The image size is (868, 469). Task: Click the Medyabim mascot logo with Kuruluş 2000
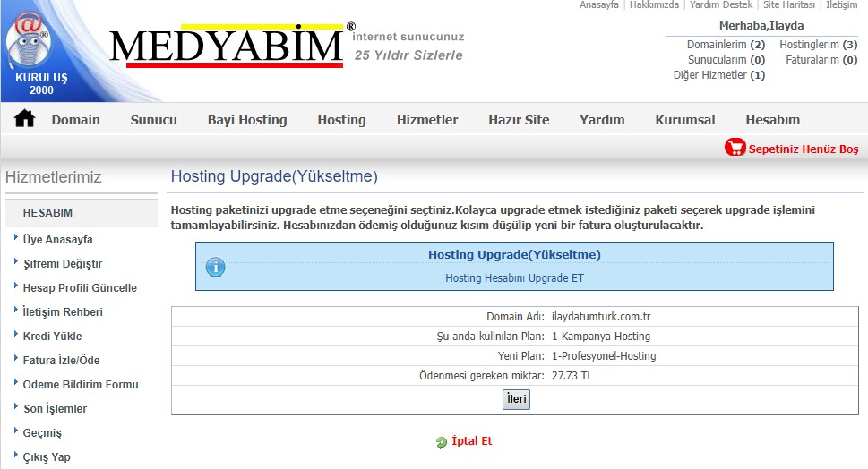click(x=32, y=53)
